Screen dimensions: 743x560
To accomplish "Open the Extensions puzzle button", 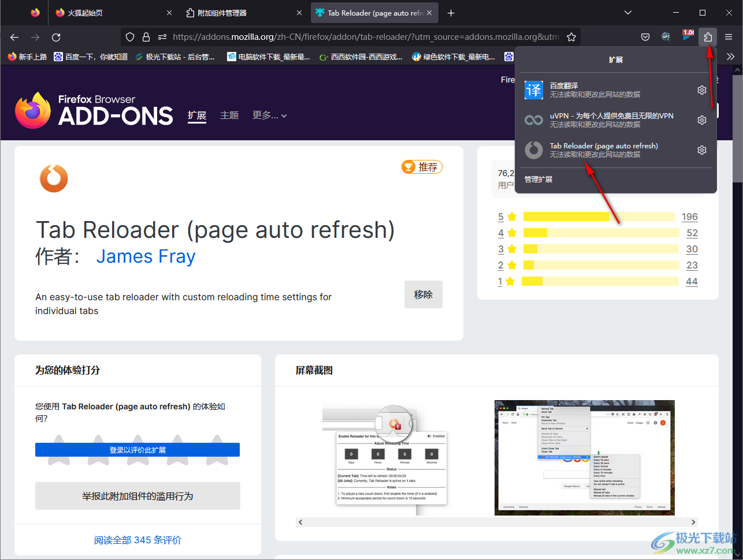I will 708,37.
